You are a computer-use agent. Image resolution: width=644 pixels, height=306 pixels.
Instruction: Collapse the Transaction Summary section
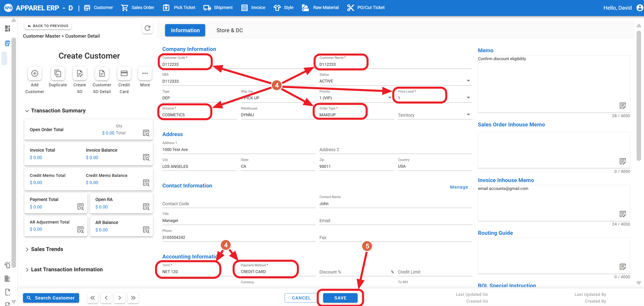27,111
